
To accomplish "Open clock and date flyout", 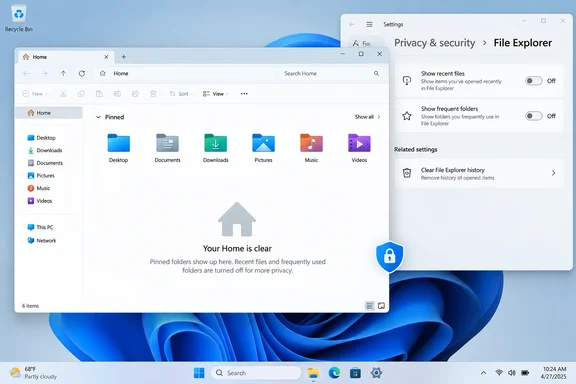I will [554, 373].
